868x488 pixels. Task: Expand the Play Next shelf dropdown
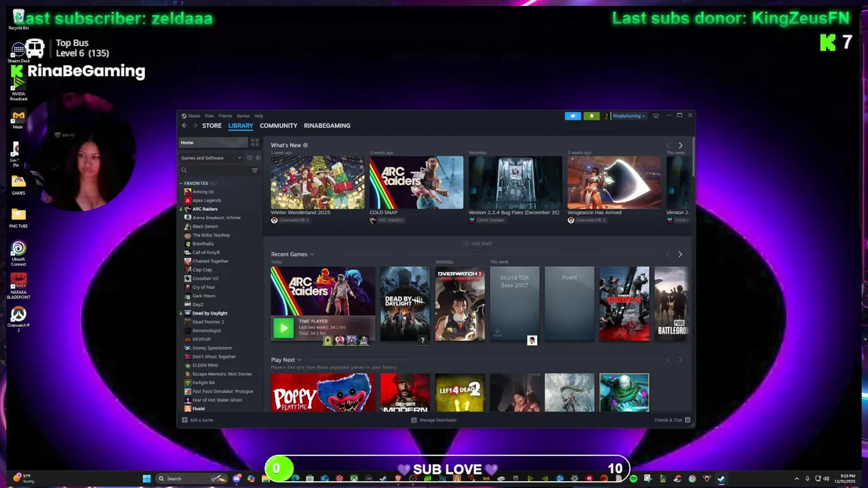click(299, 361)
